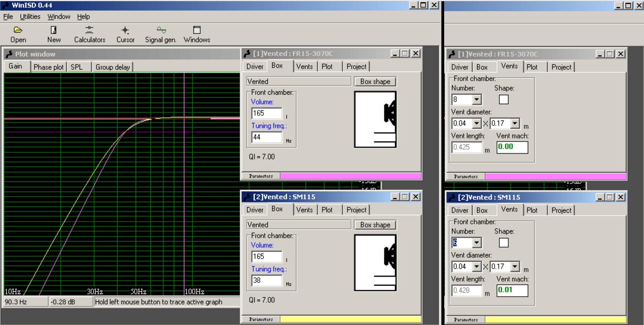Create a new project with New icon
The height and width of the screenshot is (325, 644).
pyautogui.click(x=54, y=30)
